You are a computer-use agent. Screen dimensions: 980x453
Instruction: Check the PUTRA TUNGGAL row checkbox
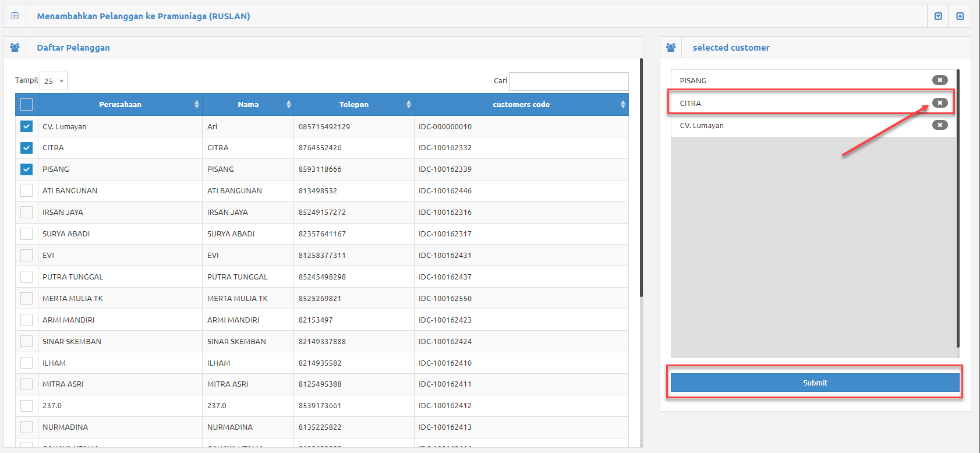26,277
